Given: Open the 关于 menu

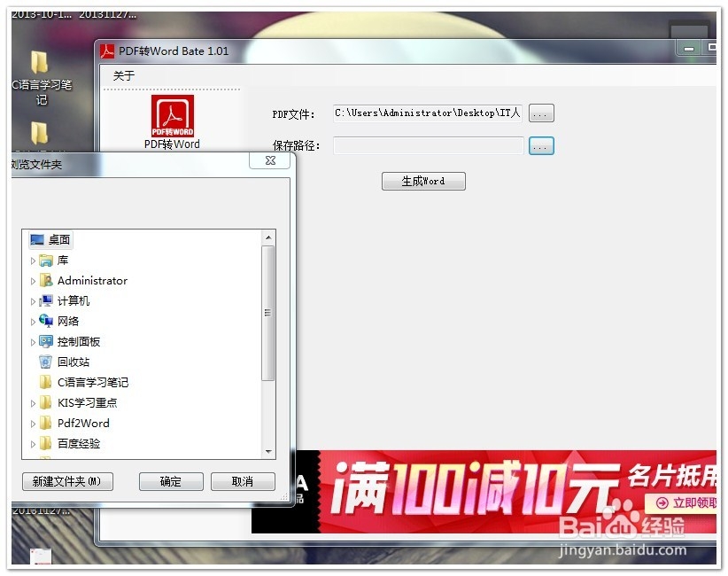Looking at the screenshot, I should (124, 75).
